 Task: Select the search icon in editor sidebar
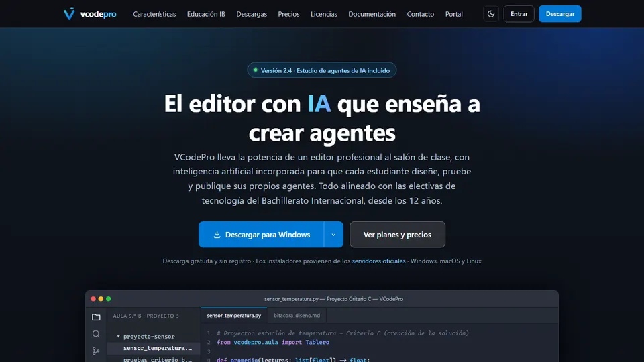click(x=96, y=334)
